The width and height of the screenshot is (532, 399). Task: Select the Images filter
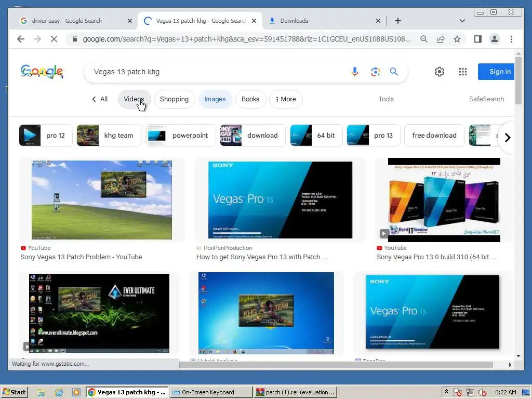(x=215, y=99)
